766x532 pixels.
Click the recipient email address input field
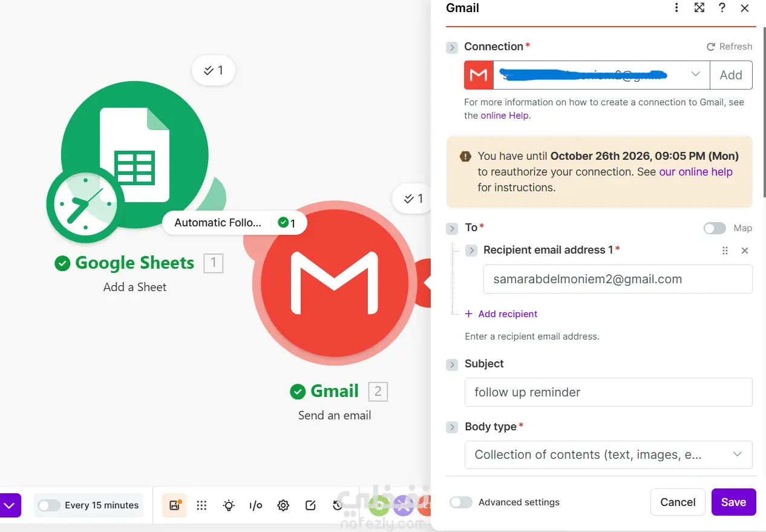(x=618, y=279)
